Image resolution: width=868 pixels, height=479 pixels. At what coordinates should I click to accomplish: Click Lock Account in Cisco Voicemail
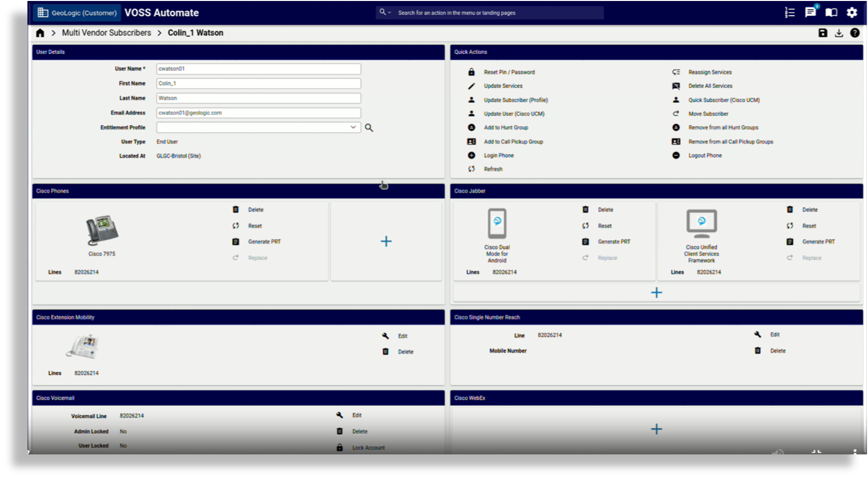pyautogui.click(x=368, y=448)
